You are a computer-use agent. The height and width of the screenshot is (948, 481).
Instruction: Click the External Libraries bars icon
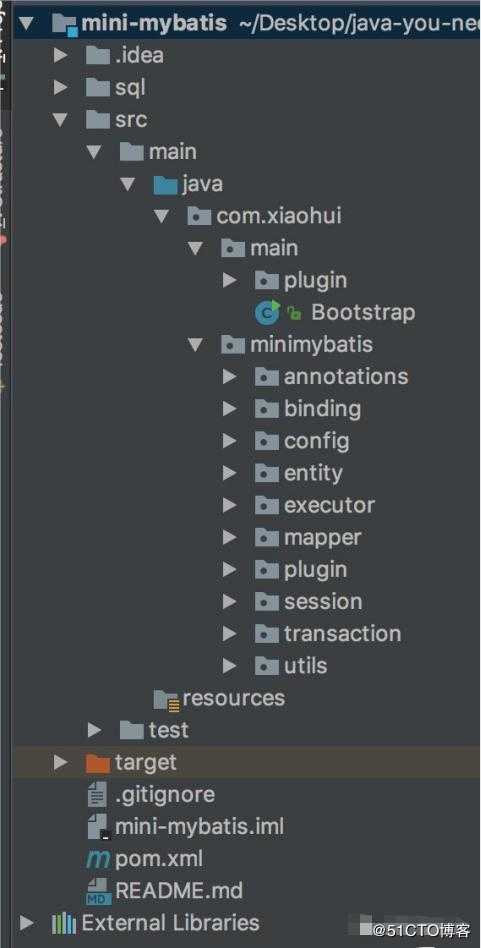(x=64, y=923)
